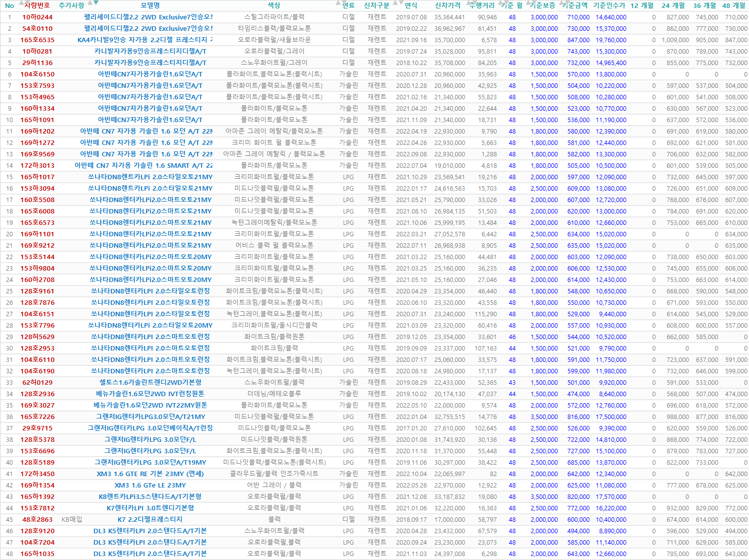
Task: Sort by the 연식 column header
Action: pos(411,5)
